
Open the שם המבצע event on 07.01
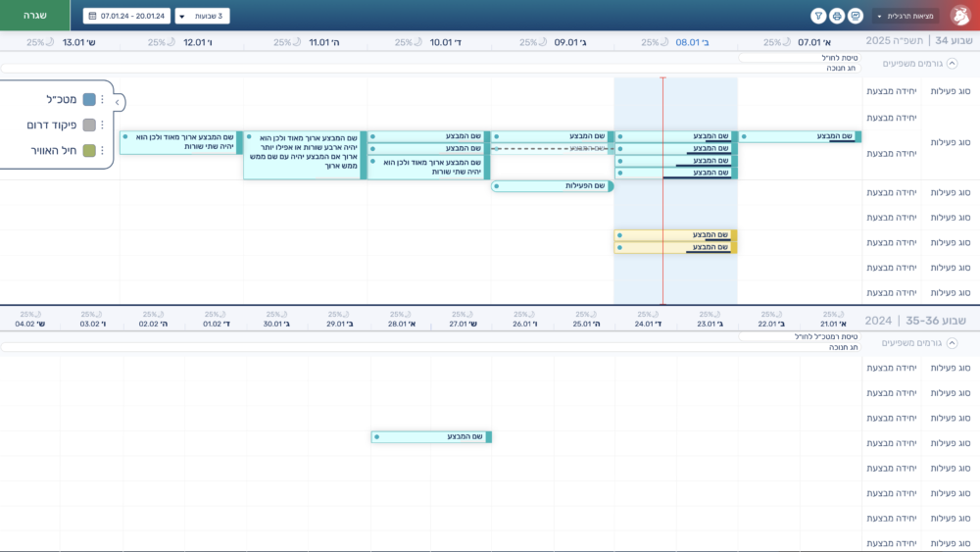point(801,136)
